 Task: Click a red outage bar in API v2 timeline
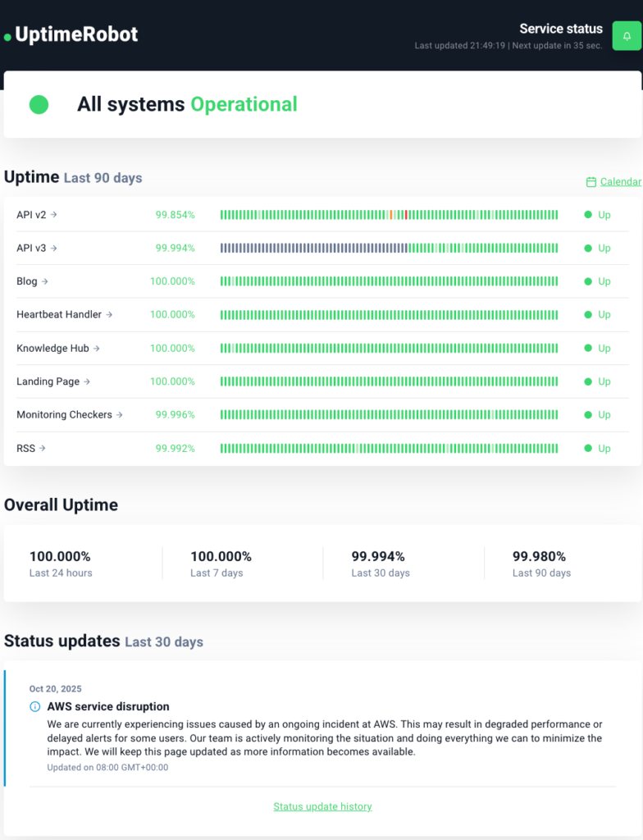click(x=404, y=214)
